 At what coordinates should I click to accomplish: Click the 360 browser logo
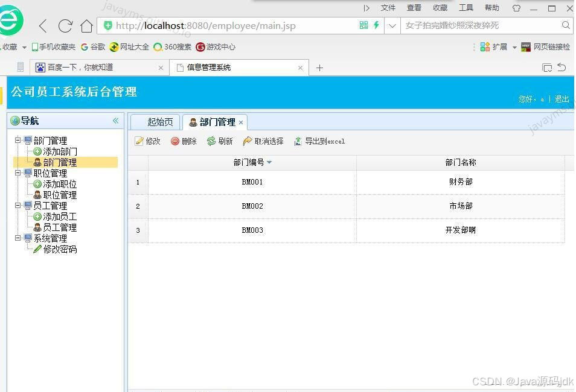(11, 20)
